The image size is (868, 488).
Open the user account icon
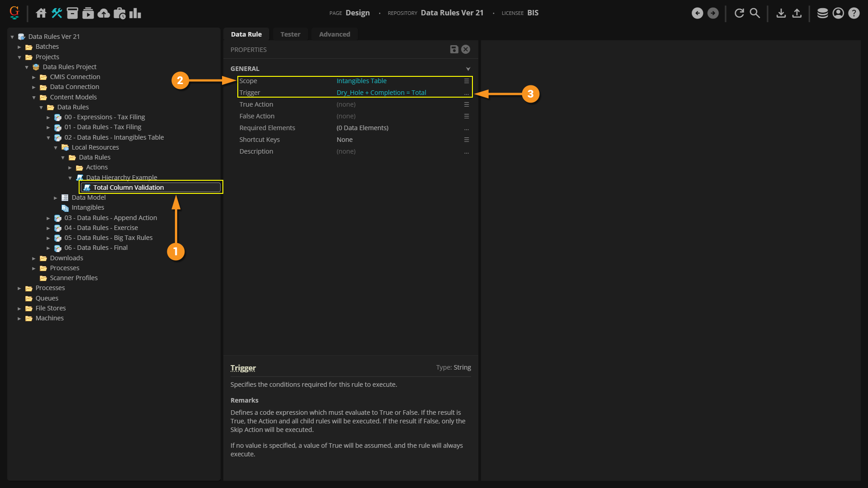point(838,13)
